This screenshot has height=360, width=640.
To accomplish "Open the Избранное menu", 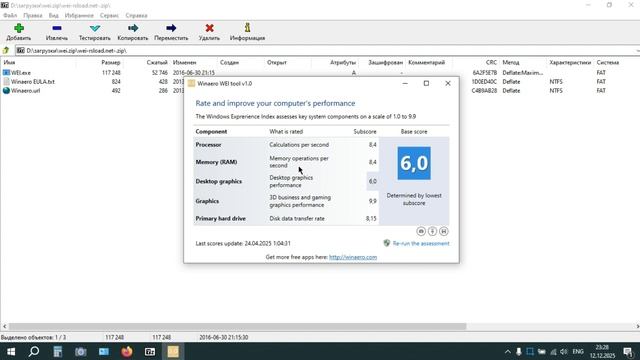I will click(79, 15).
